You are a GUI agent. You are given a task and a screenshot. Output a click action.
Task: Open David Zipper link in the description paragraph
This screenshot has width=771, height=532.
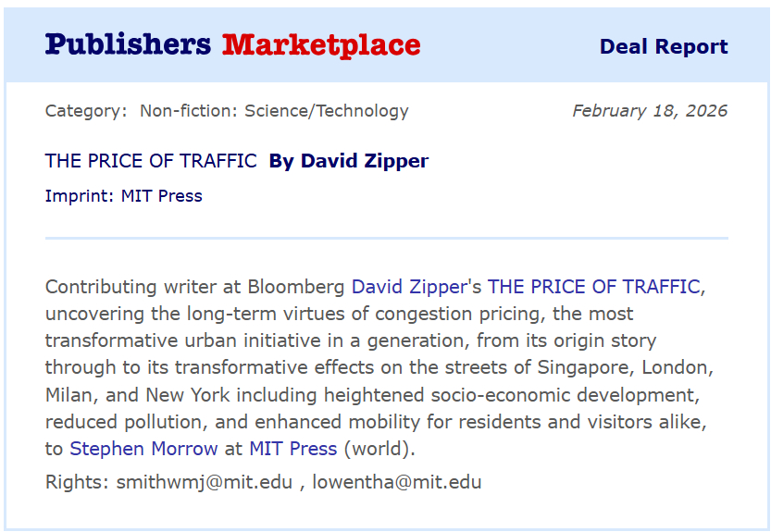click(408, 287)
